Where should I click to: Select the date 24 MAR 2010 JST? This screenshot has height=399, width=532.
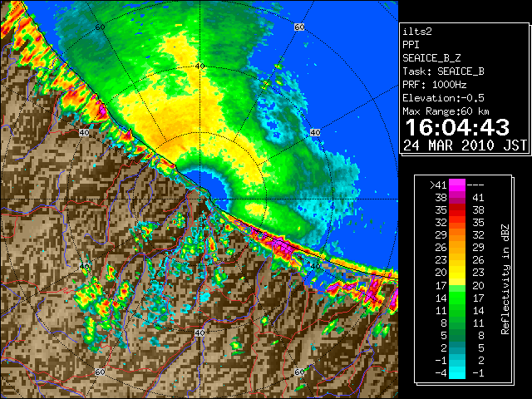pyautogui.click(x=465, y=145)
